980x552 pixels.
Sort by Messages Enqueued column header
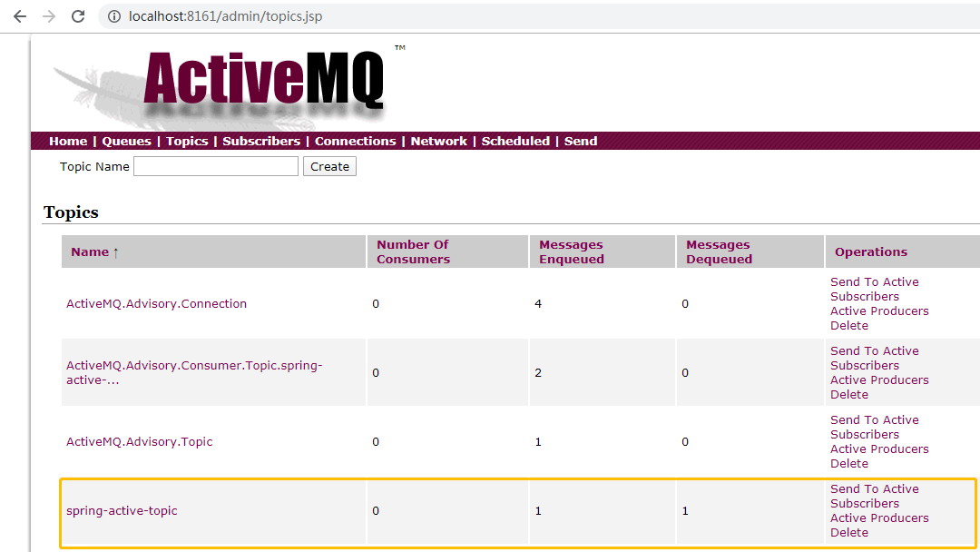(x=572, y=251)
